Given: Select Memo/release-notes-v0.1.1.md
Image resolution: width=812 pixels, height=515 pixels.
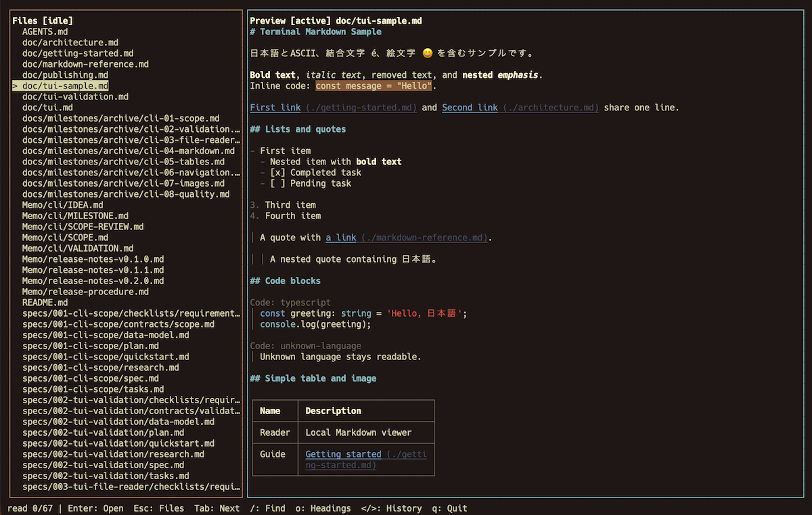Looking at the screenshot, I should (93, 270).
